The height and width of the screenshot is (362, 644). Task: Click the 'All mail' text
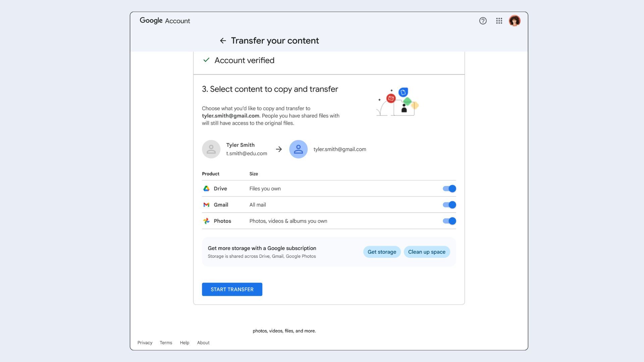click(x=258, y=205)
